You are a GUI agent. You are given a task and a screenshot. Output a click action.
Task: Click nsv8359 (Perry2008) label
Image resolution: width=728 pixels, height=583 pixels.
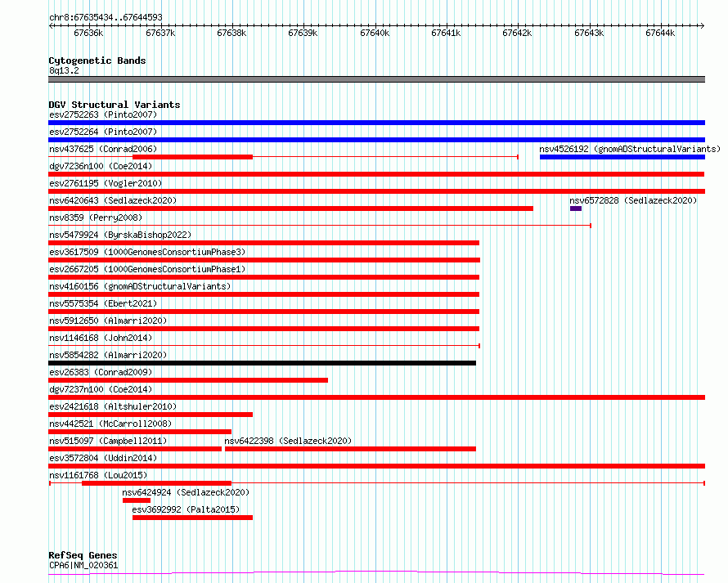[96, 218]
